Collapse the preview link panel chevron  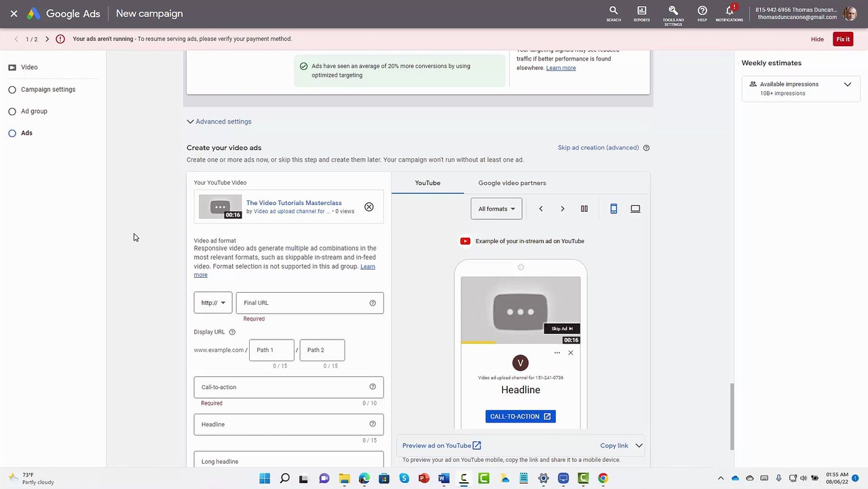pos(639,446)
